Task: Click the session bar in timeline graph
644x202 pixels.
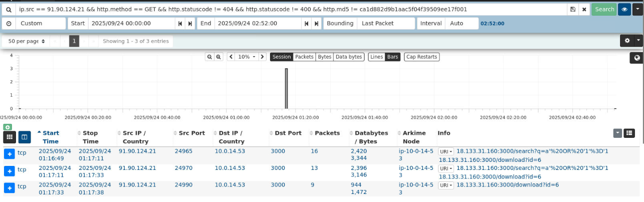Action: point(286,88)
